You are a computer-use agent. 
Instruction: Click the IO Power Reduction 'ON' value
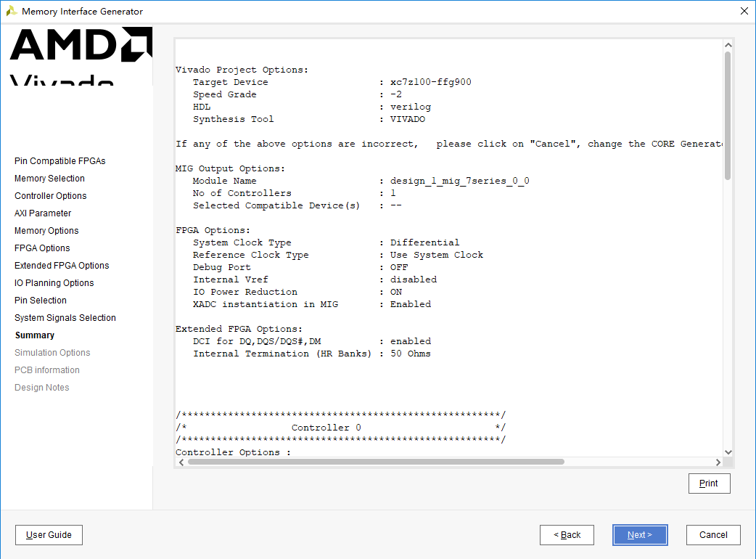click(x=396, y=292)
